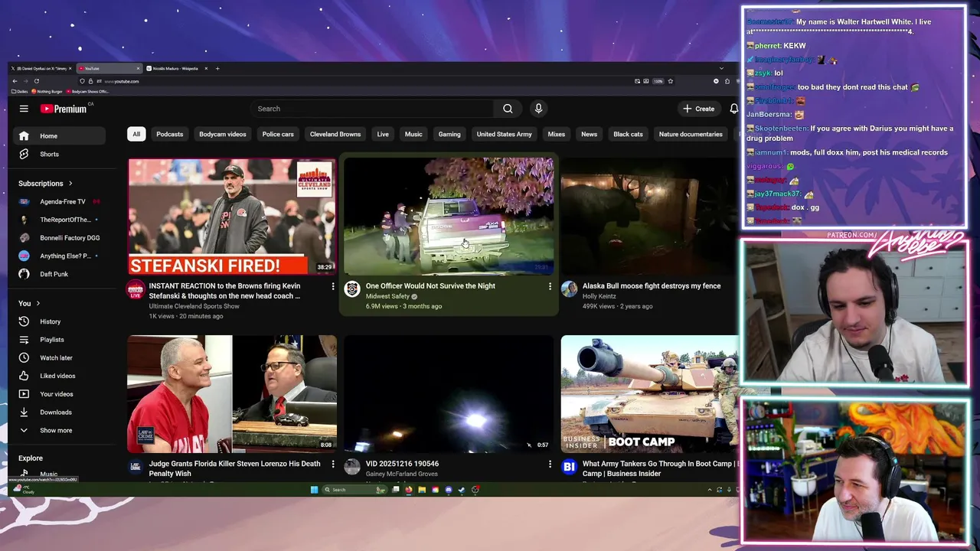Viewport: 980px width, 551px height.
Task: Select the All filter chip
Action: point(136,134)
